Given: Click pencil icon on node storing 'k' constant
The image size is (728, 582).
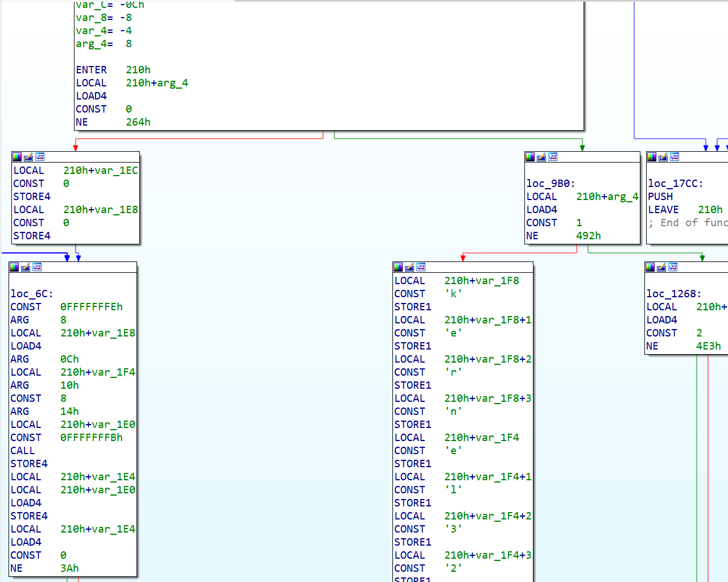Looking at the screenshot, I should tap(409, 267).
